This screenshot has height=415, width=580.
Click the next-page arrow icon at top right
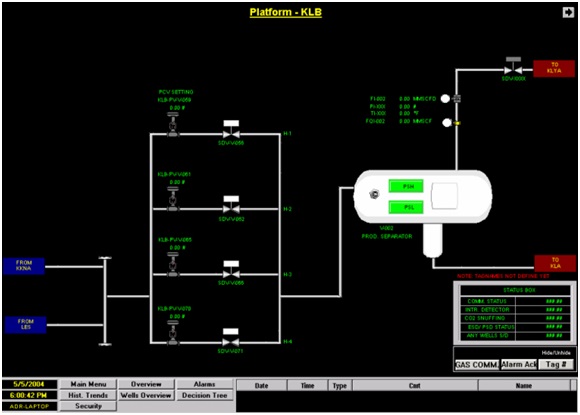[x=568, y=12]
